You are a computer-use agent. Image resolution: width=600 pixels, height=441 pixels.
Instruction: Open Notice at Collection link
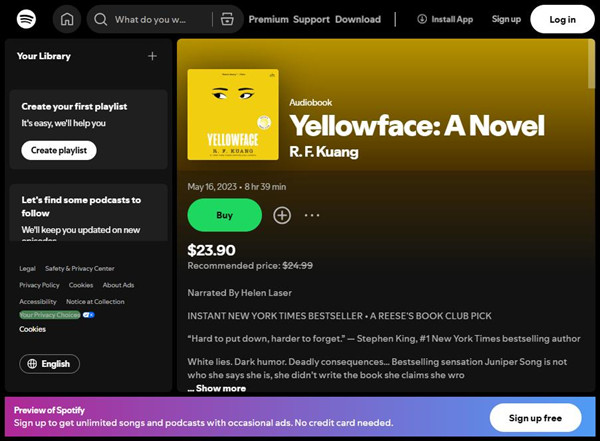95,302
